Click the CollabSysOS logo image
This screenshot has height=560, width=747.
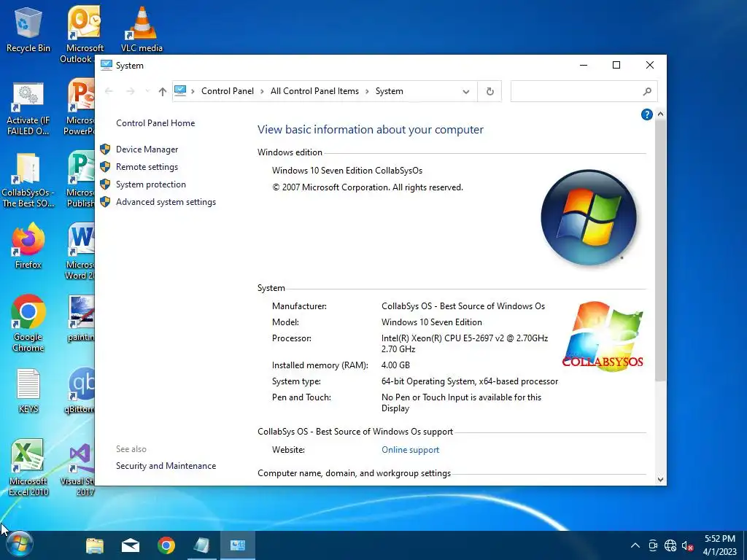tap(603, 336)
